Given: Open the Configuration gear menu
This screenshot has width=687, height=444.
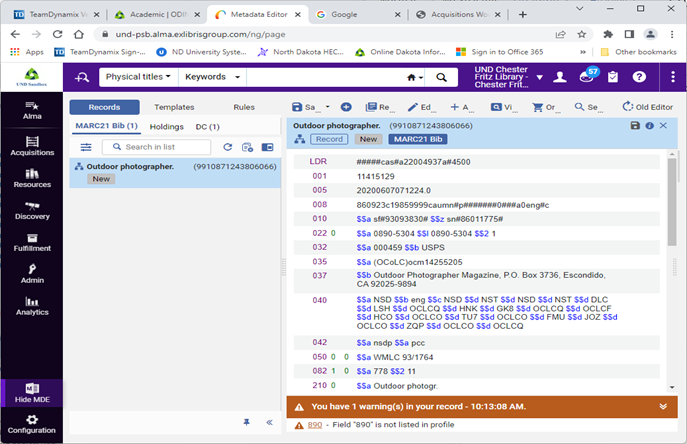Looking at the screenshot, I should tap(32, 424).
